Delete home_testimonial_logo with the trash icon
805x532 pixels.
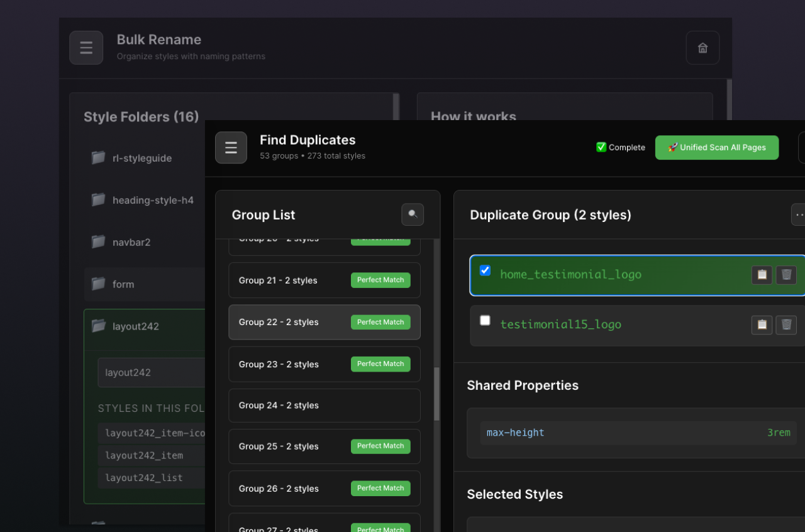tap(786, 275)
